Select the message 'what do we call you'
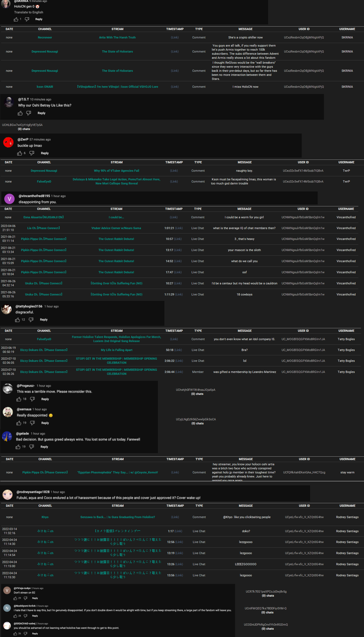364x637 pixels. (x=244, y=261)
